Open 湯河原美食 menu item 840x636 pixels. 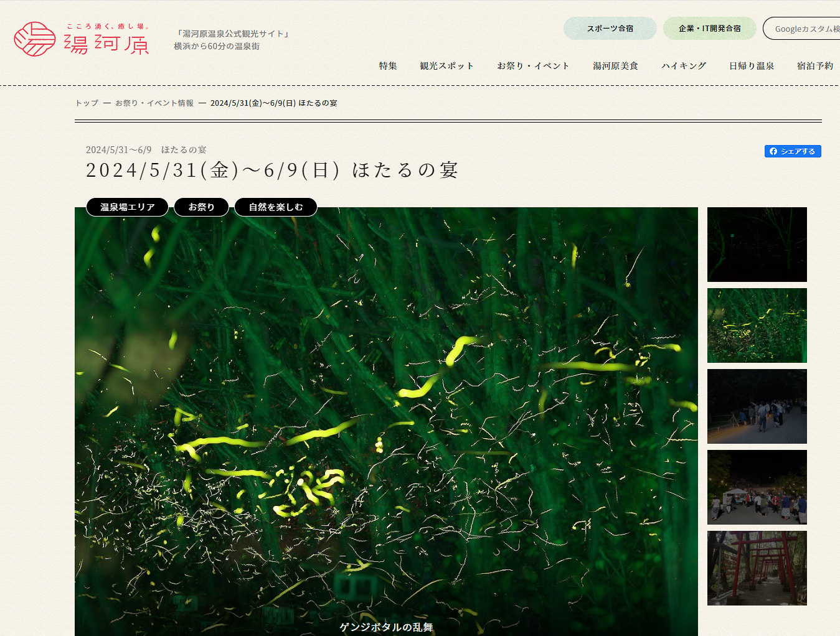(615, 66)
